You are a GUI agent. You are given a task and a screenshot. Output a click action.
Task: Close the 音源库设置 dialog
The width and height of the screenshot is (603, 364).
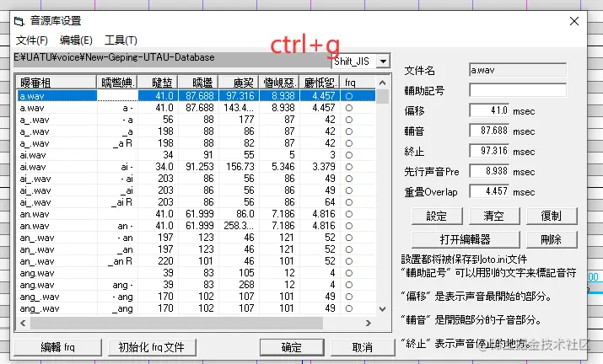[574, 21]
